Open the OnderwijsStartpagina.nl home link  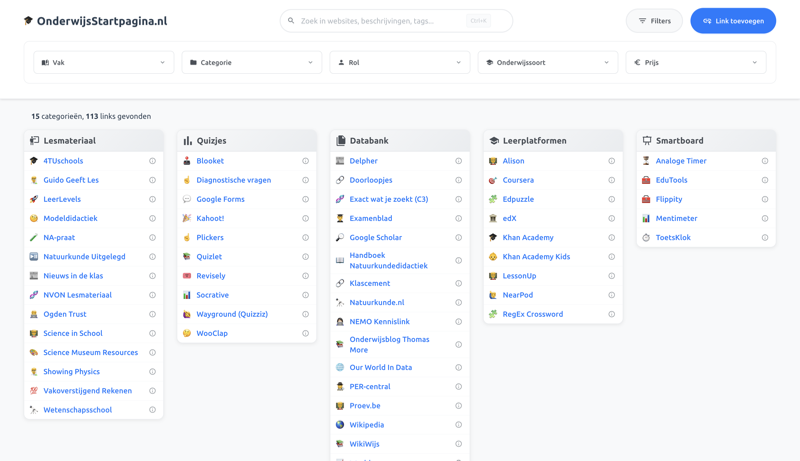tap(95, 21)
